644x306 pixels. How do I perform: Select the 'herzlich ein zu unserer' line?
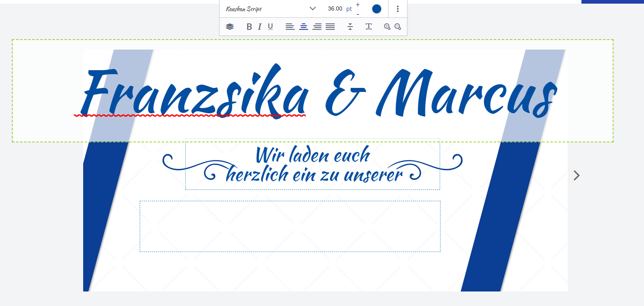tap(314, 175)
